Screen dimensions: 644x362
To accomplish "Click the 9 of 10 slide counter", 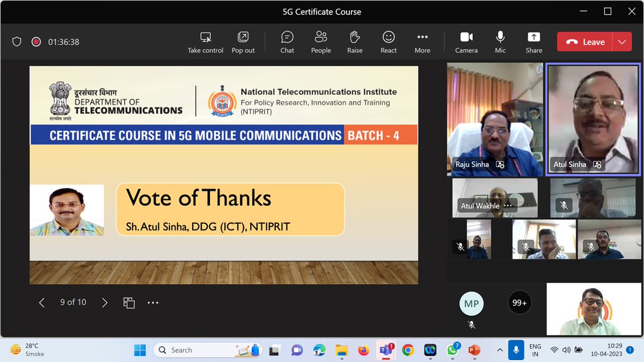I will click(x=73, y=302).
